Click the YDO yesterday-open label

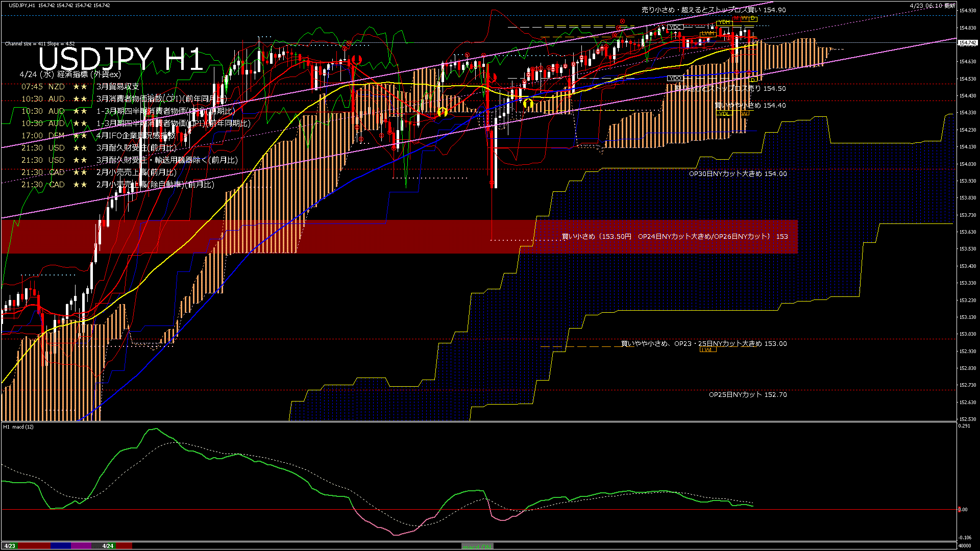675,79
